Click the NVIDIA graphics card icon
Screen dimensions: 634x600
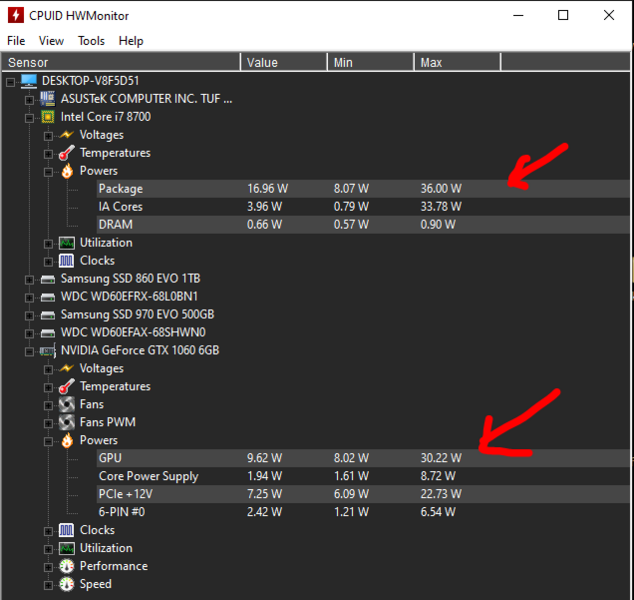48,351
